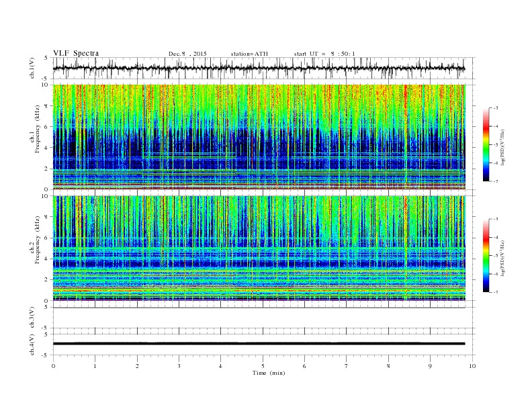This screenshot has width=532, height=411.
Task: Click the '8' kHz tick of ch.1 spectrogram
Action: click(46, 106)
